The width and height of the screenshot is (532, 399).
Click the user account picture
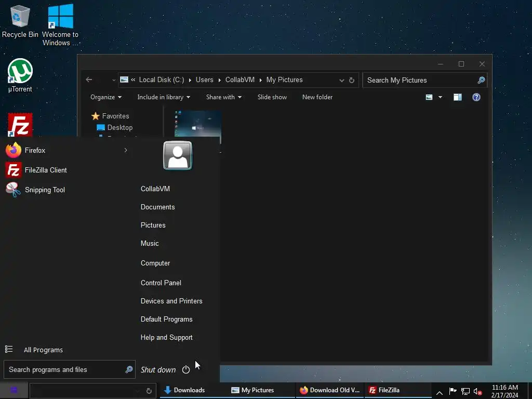(x=178, y=155)
